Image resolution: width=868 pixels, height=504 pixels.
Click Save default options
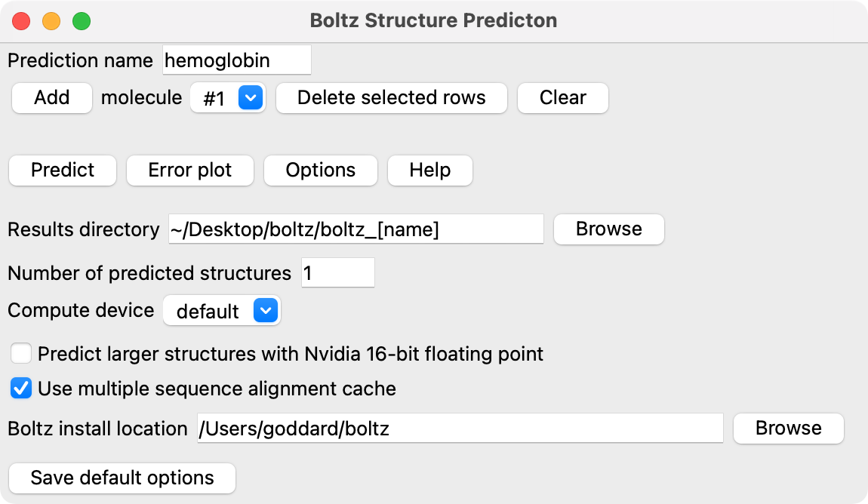click(x=122, y=478)
